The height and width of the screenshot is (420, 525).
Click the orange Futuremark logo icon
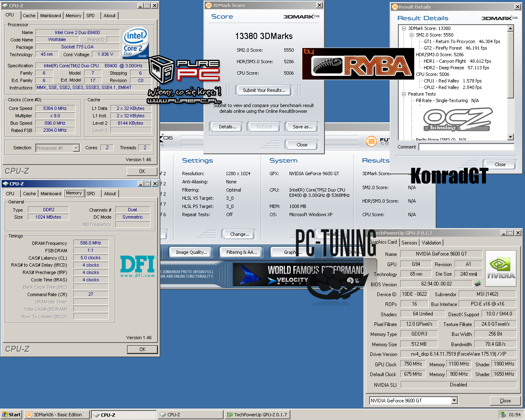[371, 142]
